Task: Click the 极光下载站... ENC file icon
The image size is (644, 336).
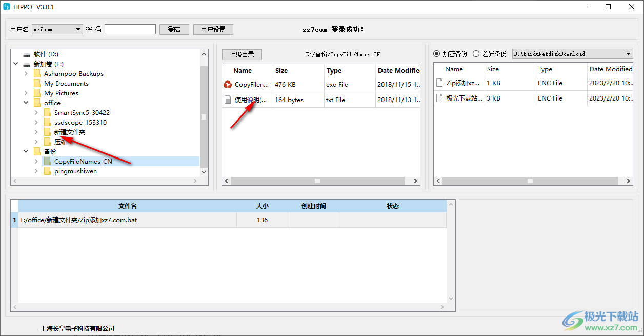Action: (x=439, y=98)
